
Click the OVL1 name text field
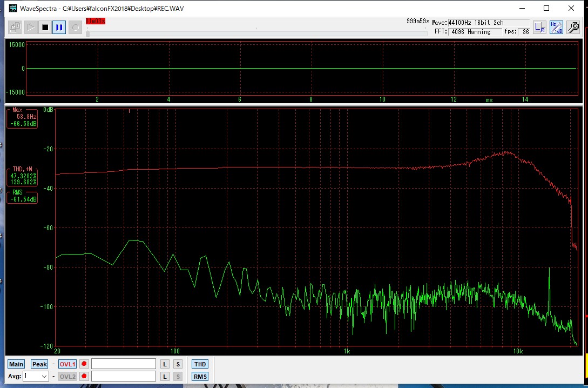[124, 364]
